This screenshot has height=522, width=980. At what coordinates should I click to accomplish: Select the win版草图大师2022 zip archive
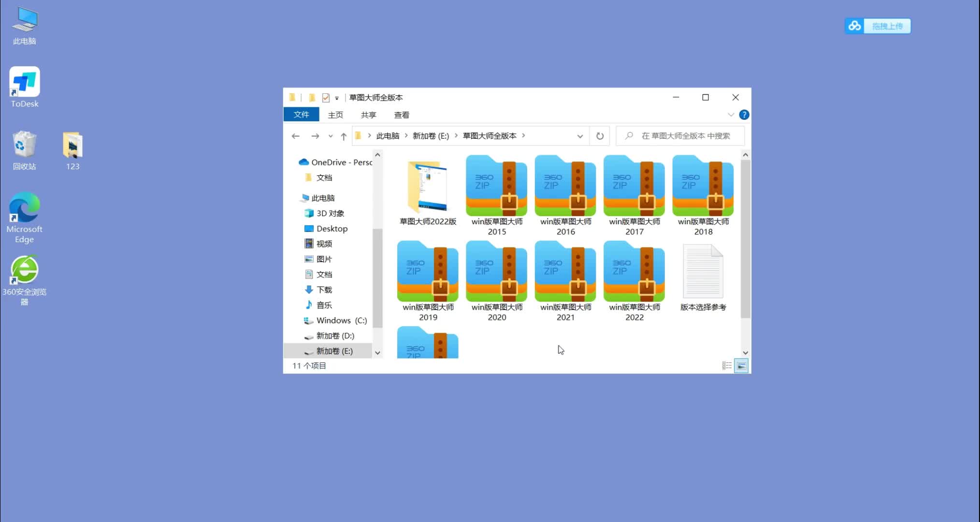coord(634,271)
